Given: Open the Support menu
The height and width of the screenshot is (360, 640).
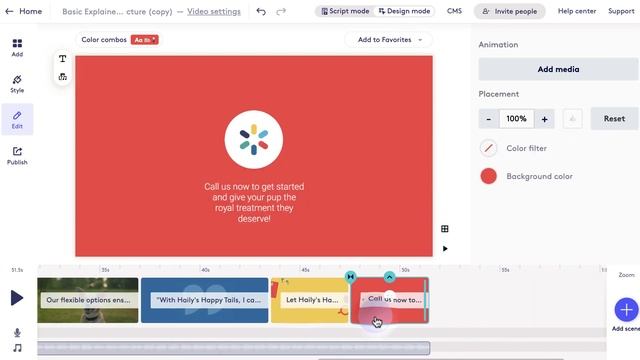Looking at the screenshot, I should point(621,11).
